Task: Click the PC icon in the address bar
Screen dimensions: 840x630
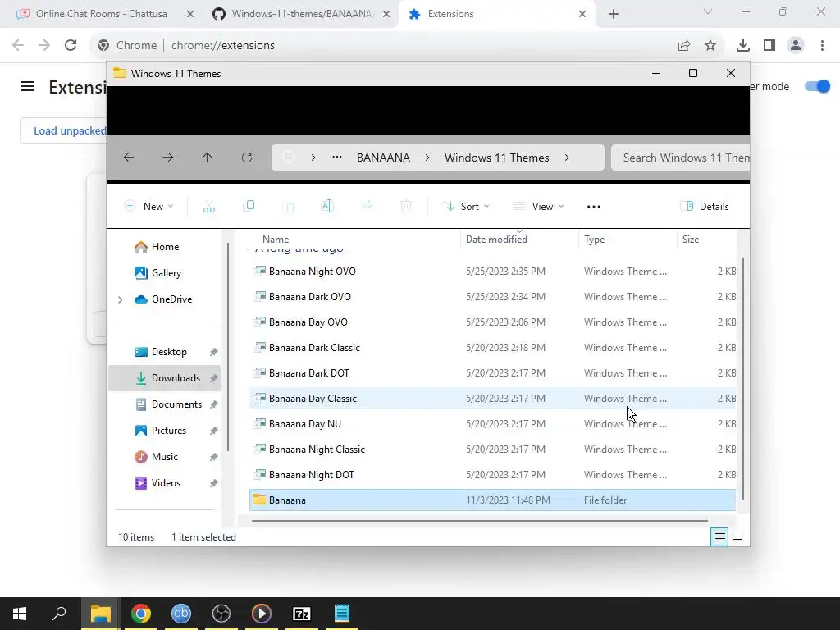Action: (289, 157)
